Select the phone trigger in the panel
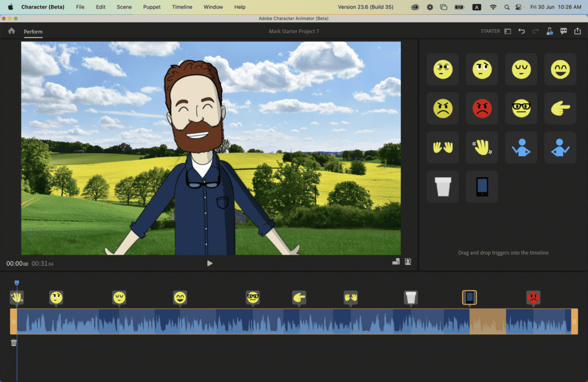The height and width of the screenshot is (382, 588). [482, 186]
